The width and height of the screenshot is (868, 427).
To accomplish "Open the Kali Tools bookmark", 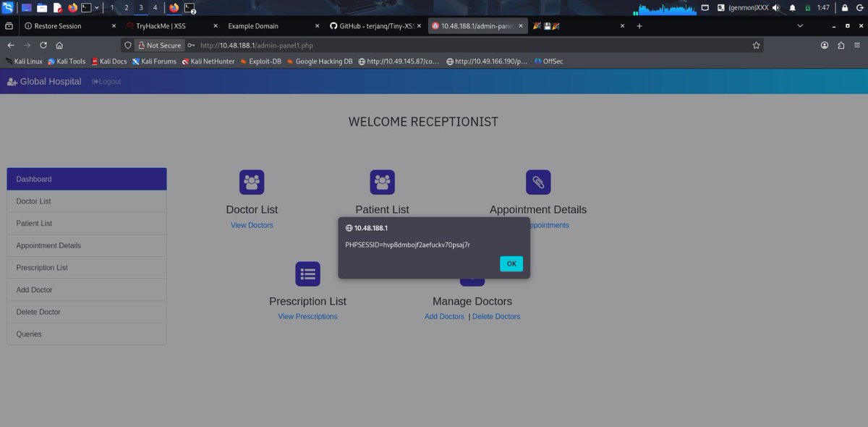I will click(x=67, y=62).
